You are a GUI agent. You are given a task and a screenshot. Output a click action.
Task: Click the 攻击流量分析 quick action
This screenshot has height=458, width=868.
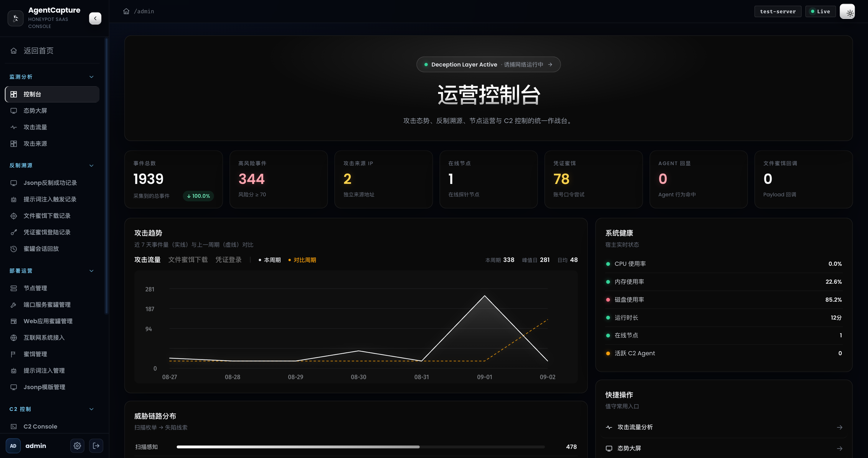[x=724, y=427]
